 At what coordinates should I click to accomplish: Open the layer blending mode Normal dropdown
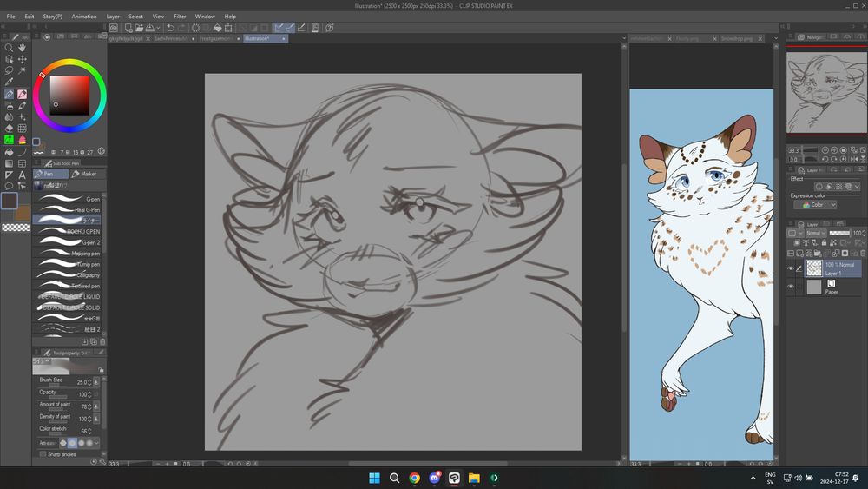click(815, 234)
